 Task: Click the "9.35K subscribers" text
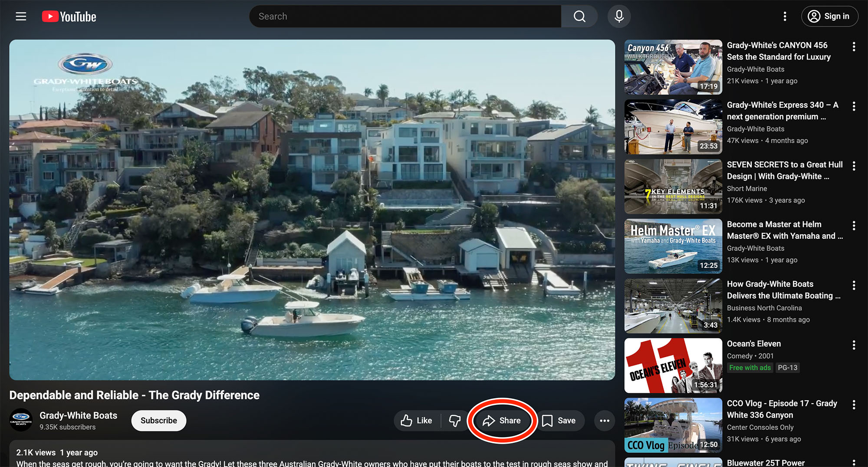67,427
